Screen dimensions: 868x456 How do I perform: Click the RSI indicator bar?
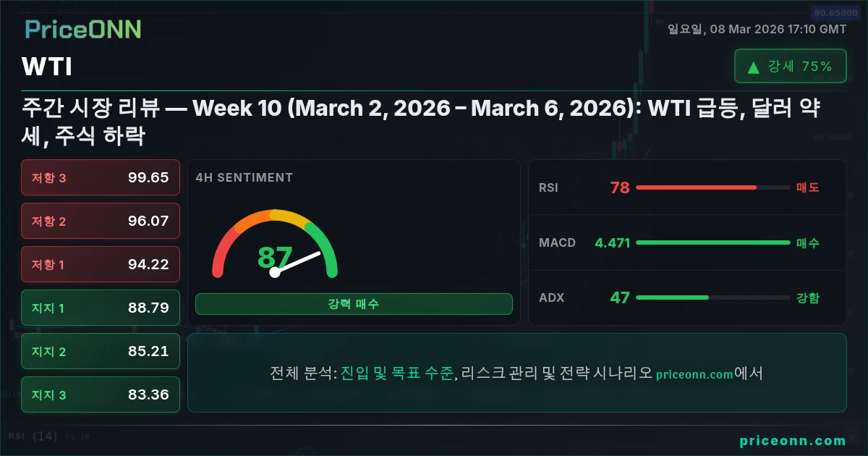pyautogui.click(x=712, y=188)
